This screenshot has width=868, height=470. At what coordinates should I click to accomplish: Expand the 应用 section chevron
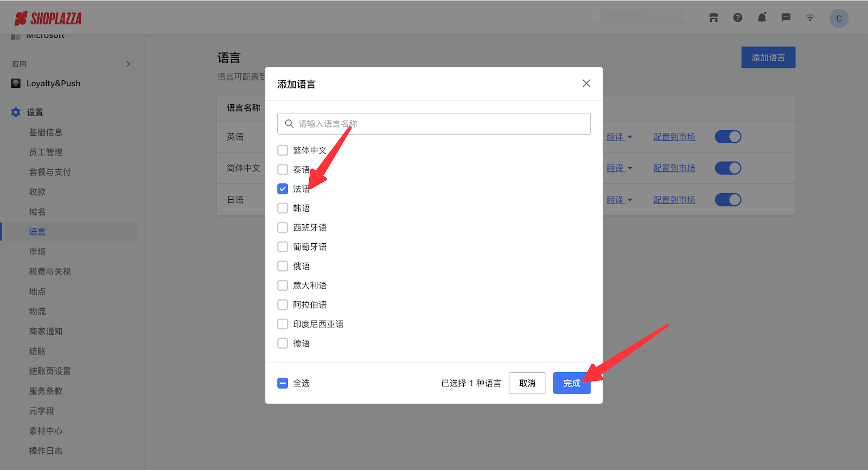128,64
